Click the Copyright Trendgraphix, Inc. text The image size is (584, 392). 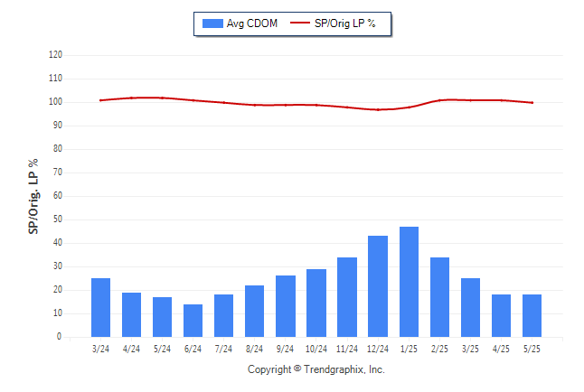(x=316, y=369)
